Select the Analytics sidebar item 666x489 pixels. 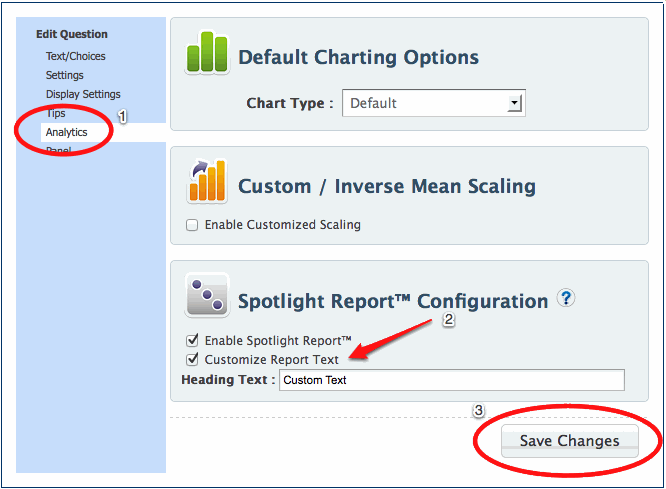tap(103, 132)
